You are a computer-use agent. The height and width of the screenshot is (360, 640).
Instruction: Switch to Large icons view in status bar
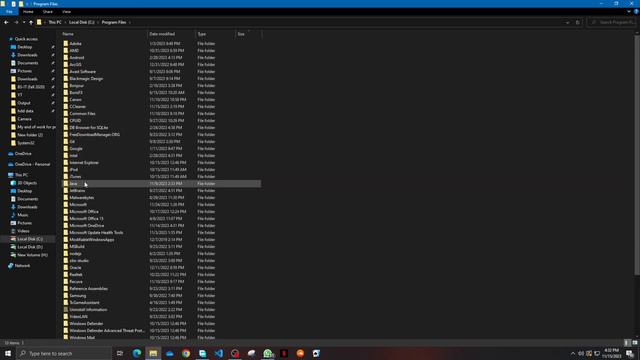click(x=635, y=343)
